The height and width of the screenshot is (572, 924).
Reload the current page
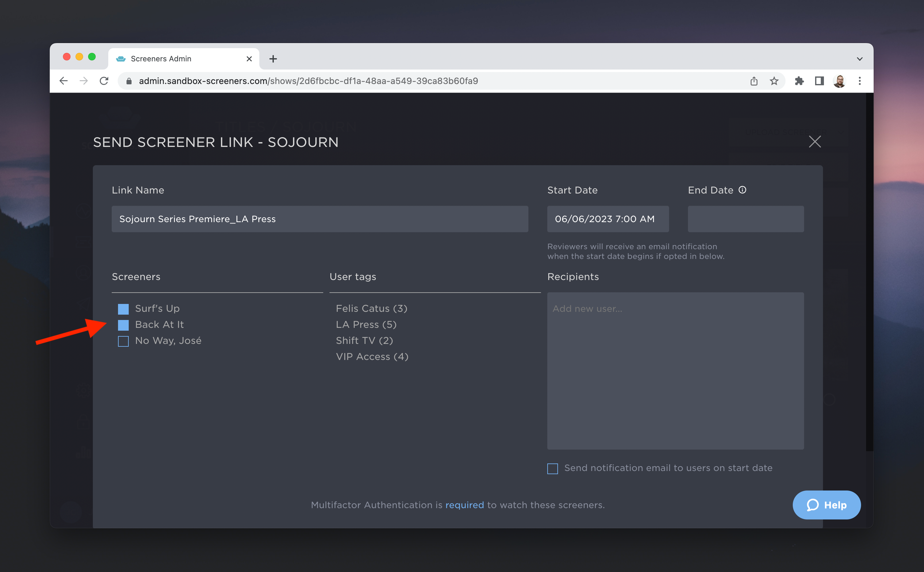click(x=104, y=81)
